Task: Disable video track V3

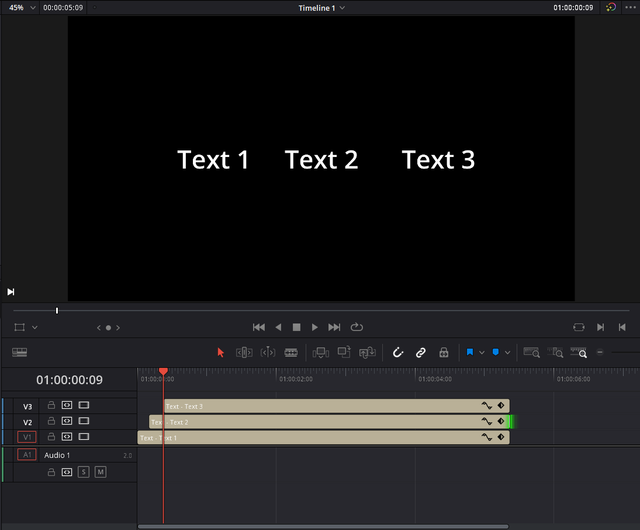Action: click(x=84, y=405)
